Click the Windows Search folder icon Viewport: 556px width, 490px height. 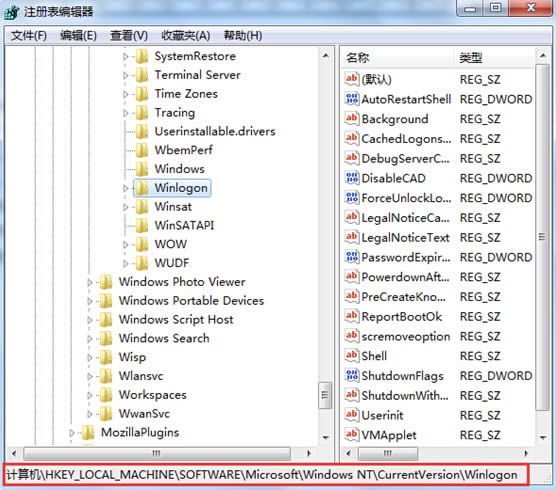point(106,338)
